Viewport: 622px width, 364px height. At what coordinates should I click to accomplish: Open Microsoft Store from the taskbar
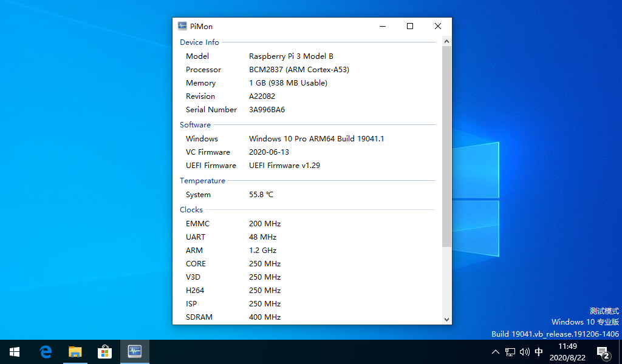(104, 352)
